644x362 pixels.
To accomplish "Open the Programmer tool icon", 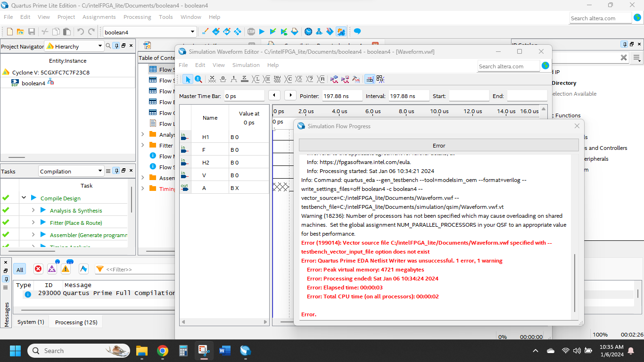I will pyautogui.click(x=330, y=32).
